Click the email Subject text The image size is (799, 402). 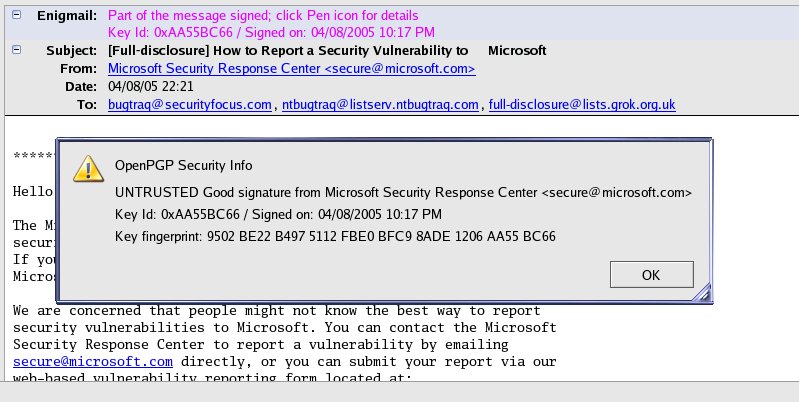[327, 50]
